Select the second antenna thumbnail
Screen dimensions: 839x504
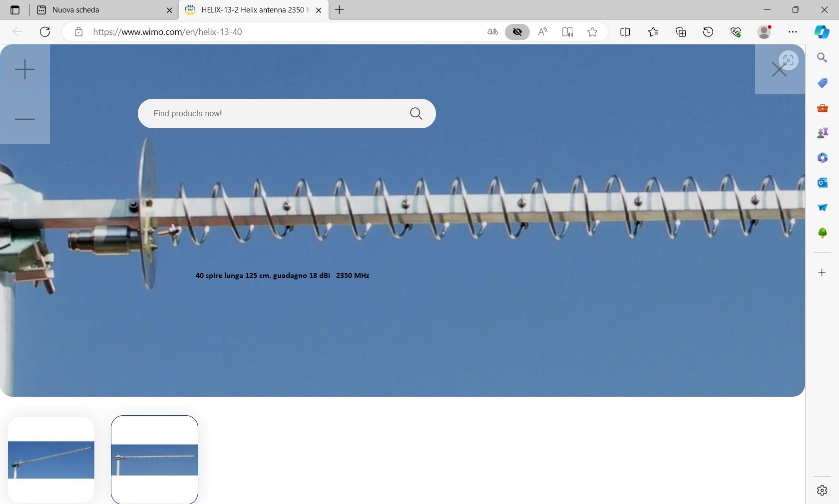coord(155,460)
